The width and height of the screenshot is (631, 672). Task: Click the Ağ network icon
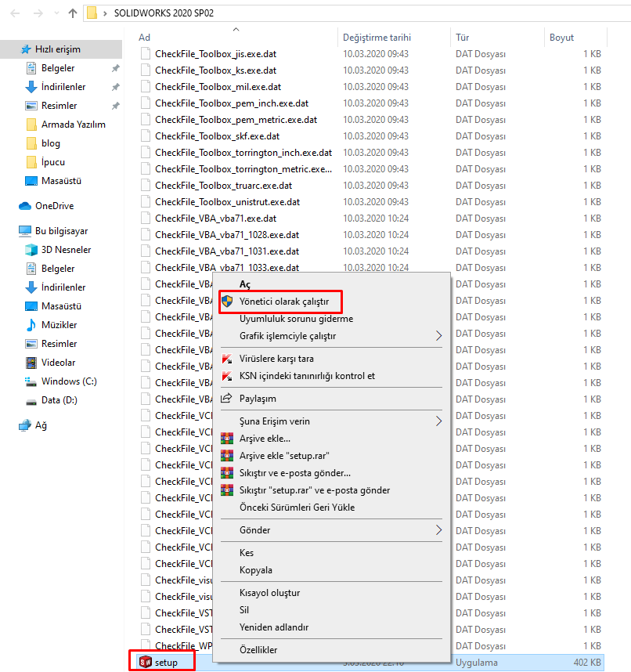pos(25,425)
